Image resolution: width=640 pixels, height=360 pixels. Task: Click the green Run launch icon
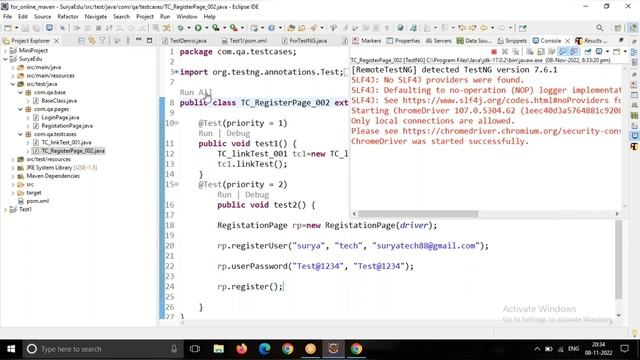(198, 28)
